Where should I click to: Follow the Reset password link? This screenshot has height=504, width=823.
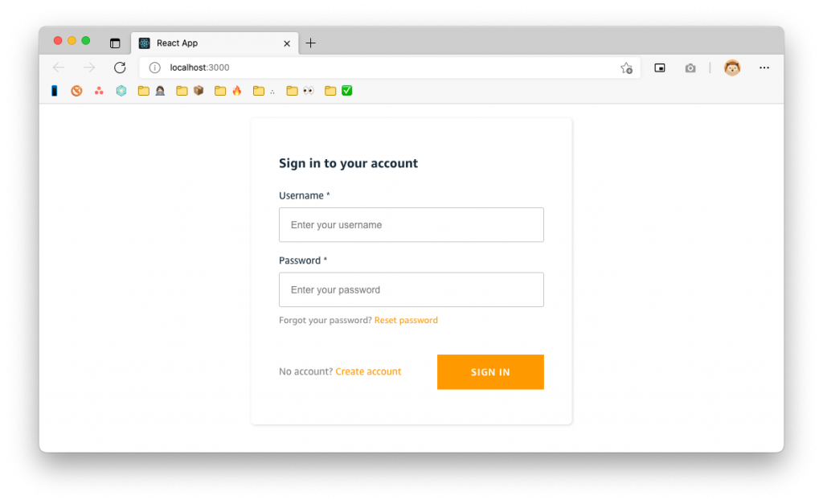[x=406, y=320]
